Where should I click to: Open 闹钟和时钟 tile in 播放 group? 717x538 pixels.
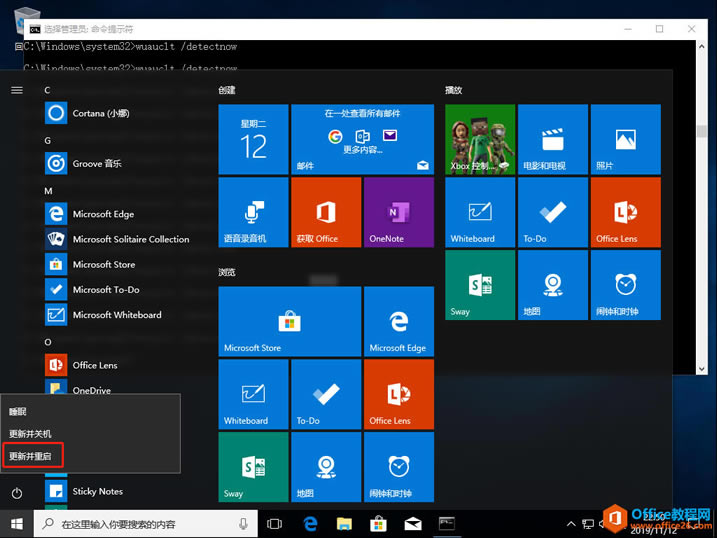tap(626, 285)
